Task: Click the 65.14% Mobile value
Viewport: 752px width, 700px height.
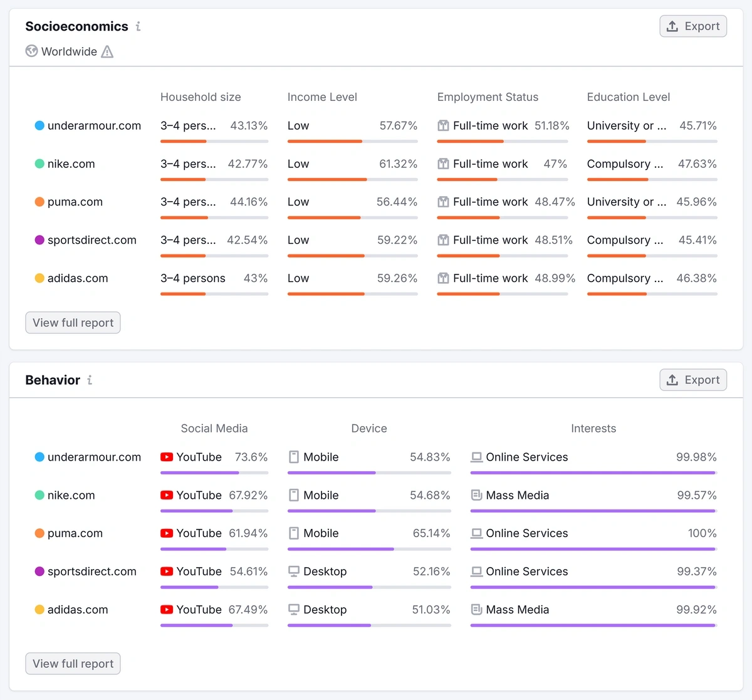Action: pyautogui.click(x=432, y=533)
